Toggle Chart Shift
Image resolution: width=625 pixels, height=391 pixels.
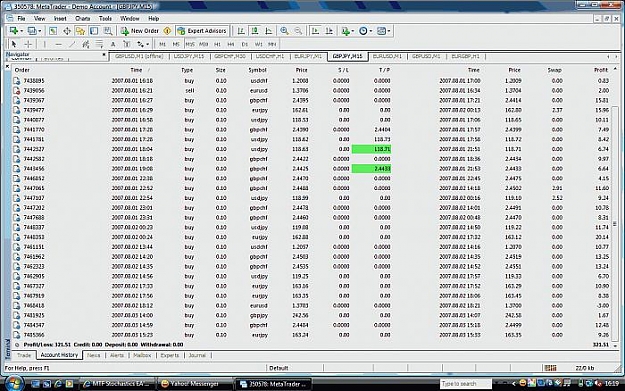click(x=329, y=31)
